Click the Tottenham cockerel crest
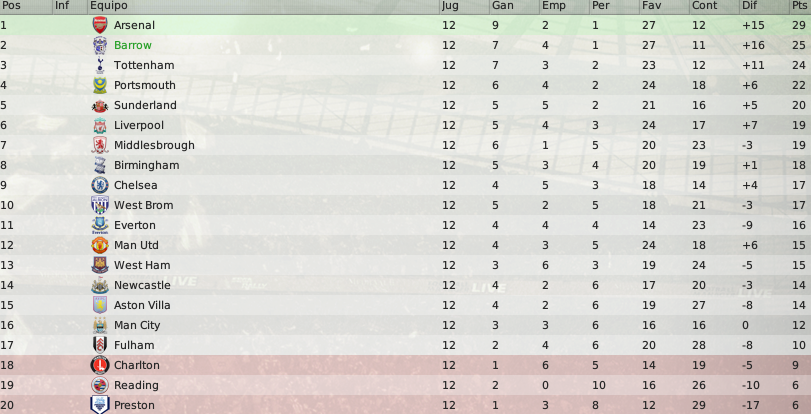The width and height of the screenshot is (811, 414). pos(100,65)
